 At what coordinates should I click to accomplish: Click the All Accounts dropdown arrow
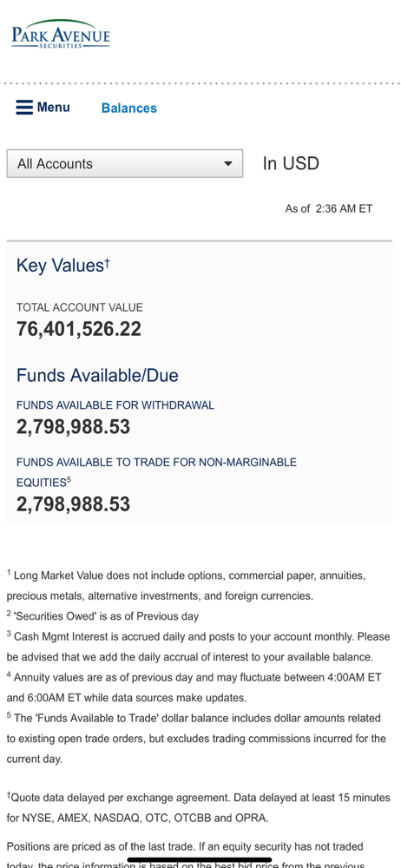[227, 164]
